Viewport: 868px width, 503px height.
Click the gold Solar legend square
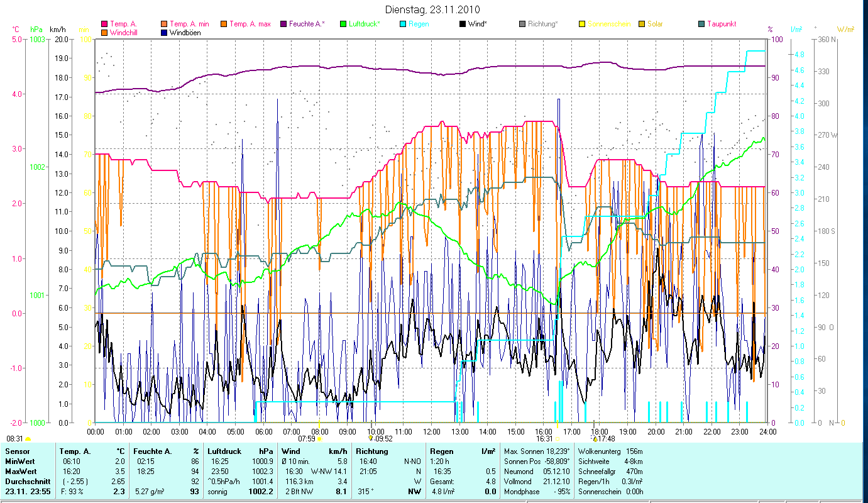tap(642, 24)
